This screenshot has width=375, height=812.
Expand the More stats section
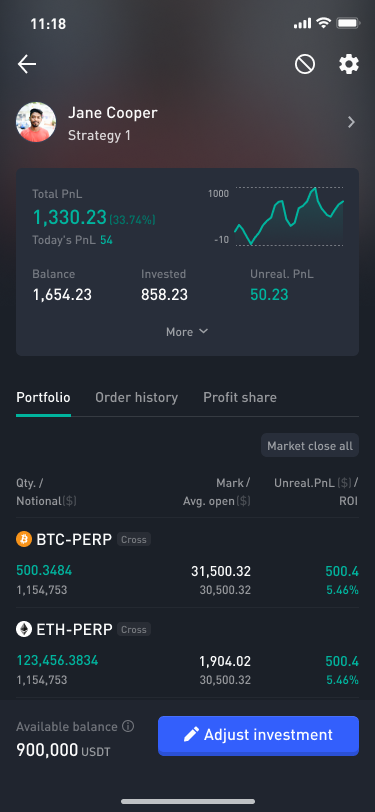187,332
